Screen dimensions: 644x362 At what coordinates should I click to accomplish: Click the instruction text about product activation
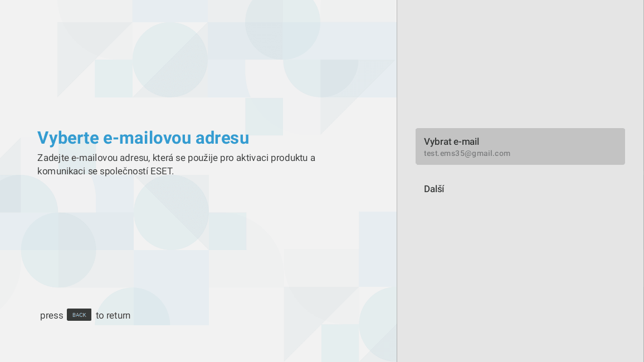(176, 164)
